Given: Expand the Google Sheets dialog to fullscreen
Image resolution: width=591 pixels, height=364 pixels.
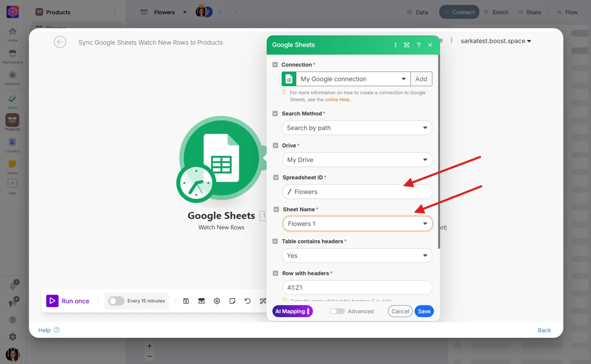Looking at the screenshot, I should pos(407,45).
